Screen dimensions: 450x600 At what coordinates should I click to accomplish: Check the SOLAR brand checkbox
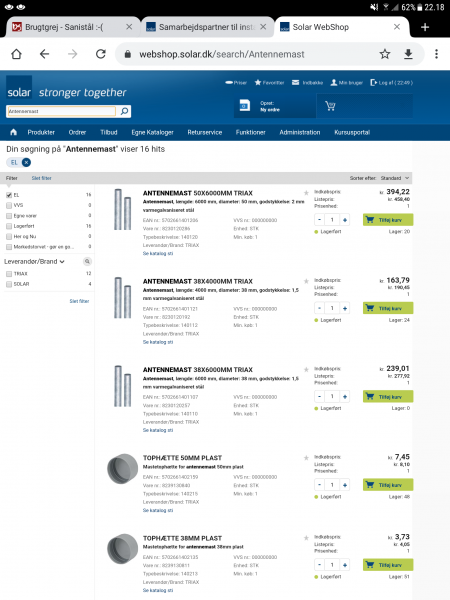coord(9,284)
